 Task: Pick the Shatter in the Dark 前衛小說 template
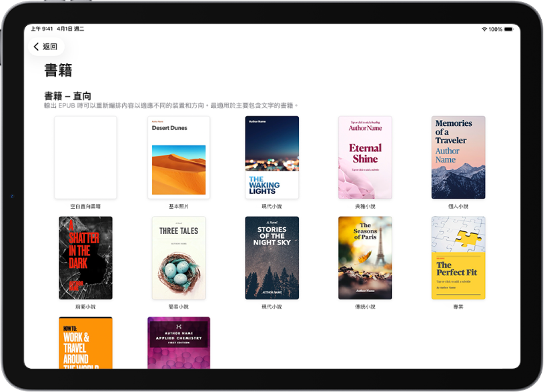coord(85,258)
